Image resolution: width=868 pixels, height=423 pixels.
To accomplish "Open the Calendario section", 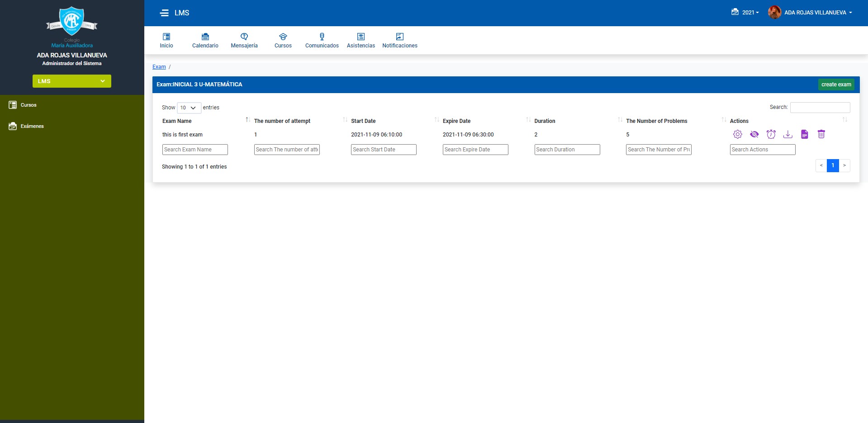I will click(x=205, y=41).
